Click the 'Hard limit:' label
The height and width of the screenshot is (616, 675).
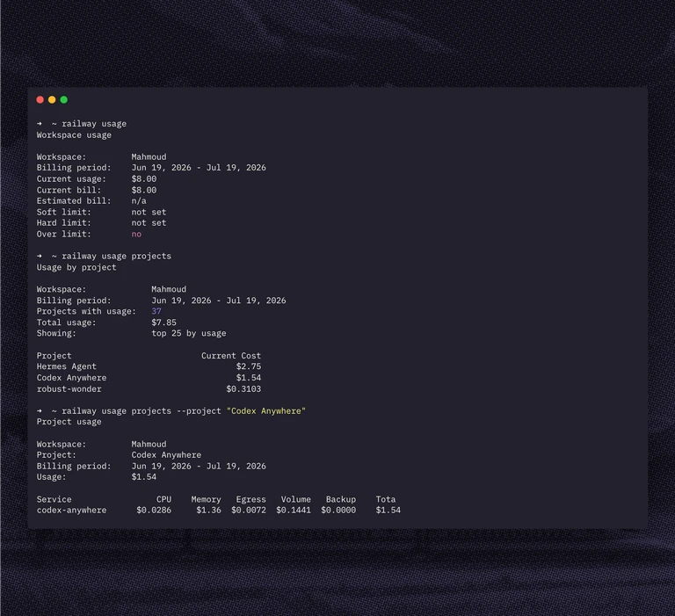[x=63, y=223]
